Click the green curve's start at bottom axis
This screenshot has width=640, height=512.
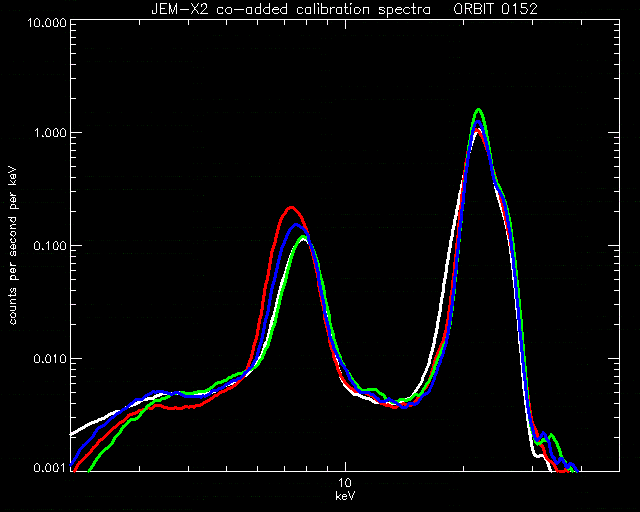click(89, 470)
